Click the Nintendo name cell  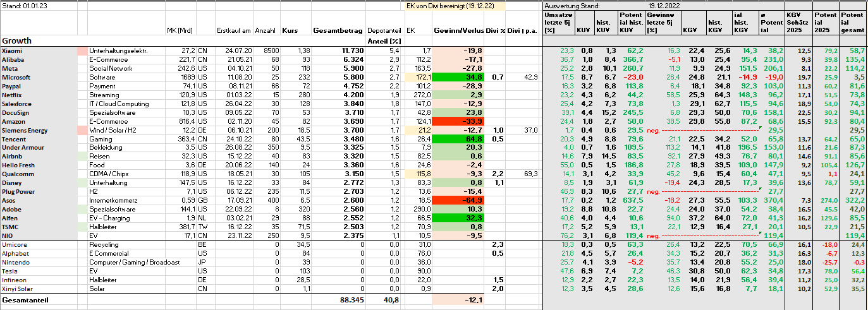(x=38, y=263)
